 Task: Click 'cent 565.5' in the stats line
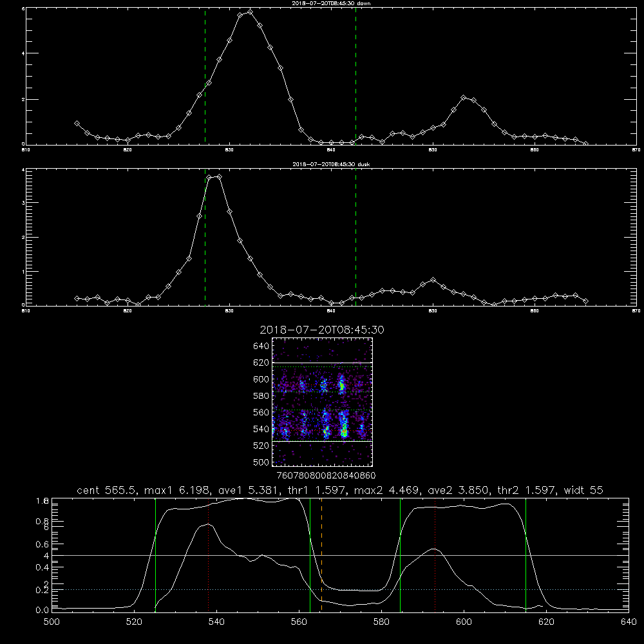(x=107, y=490)
